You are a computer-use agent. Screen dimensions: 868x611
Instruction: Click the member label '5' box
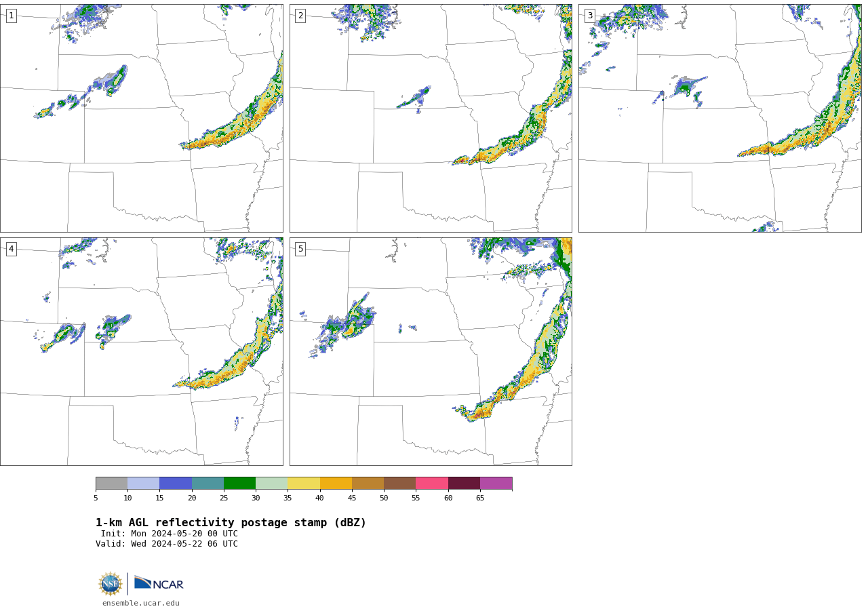(x=300, y=249)
